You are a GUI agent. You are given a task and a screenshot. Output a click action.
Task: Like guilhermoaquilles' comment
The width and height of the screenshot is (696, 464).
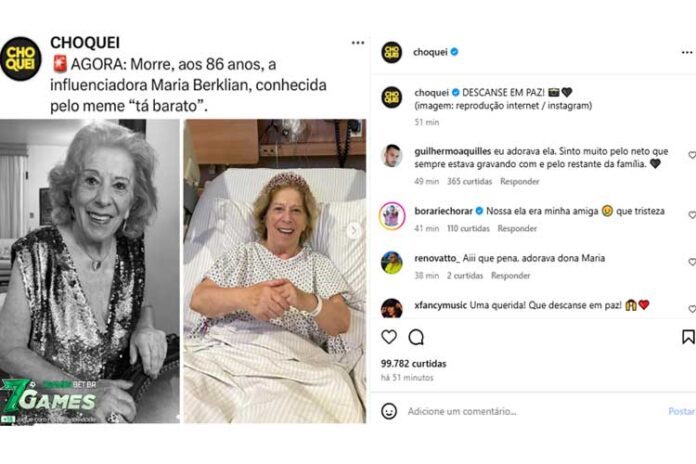691,155
